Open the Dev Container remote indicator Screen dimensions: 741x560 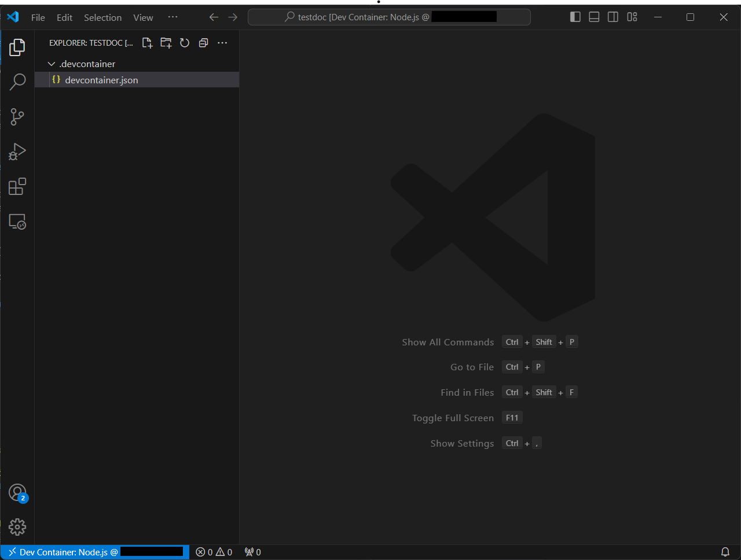[95, 552]
